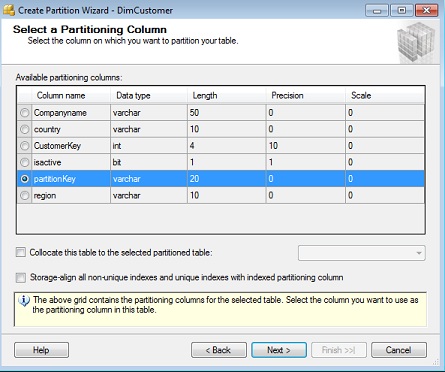The height and width of the screenshot is (372, 445).
Task: Open the collocate partitioned table dropdown
Action: (x=362, y=253)
